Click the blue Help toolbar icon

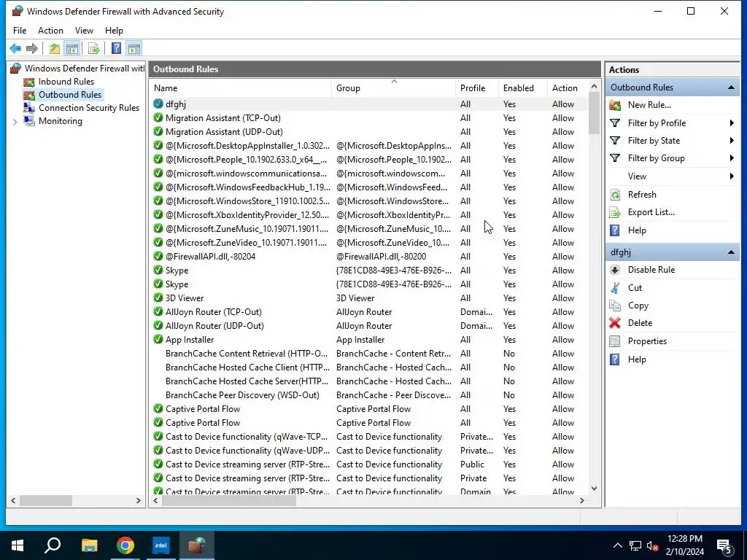(116, 49)
